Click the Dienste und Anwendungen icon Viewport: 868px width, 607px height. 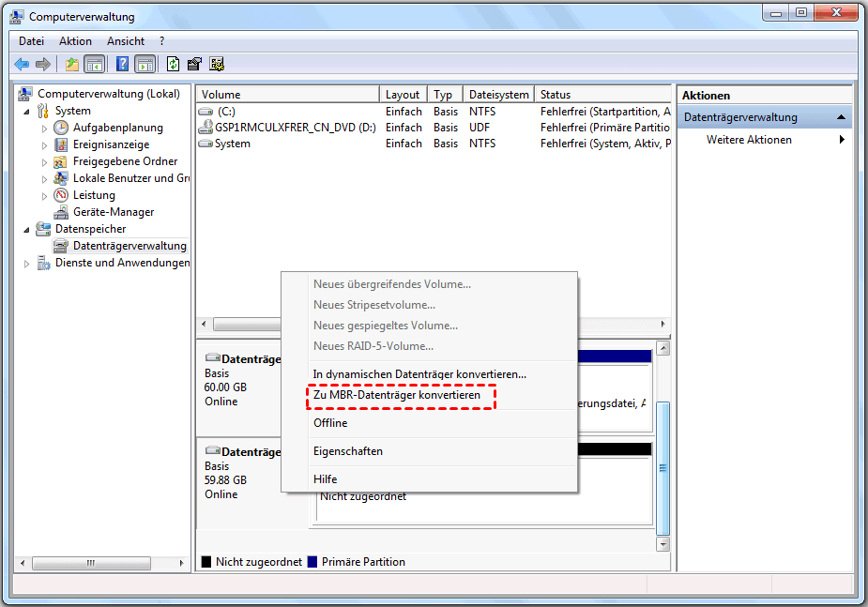(x=43, y=263)
